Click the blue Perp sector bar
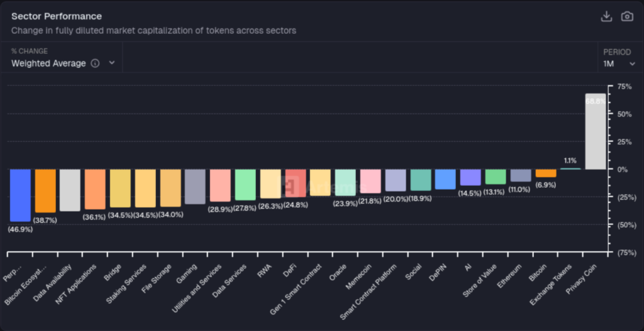This screenshot has height=331, width=644. [20, 195]
